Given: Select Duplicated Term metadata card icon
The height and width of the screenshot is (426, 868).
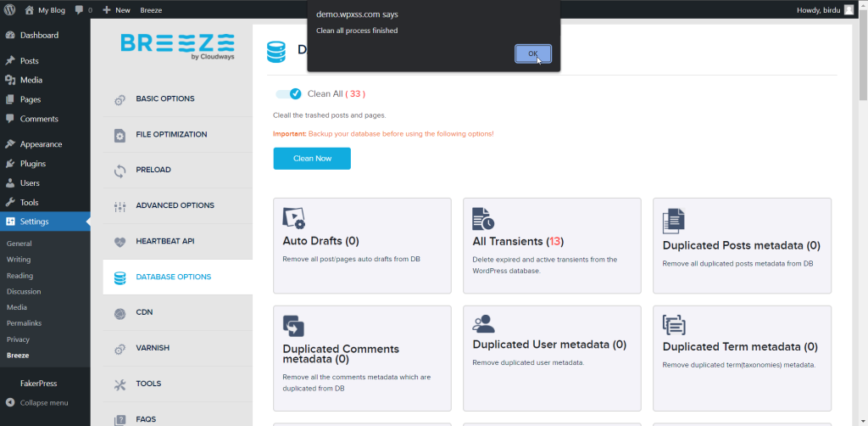Looking at the screenshot, I should tap(674, 325).
